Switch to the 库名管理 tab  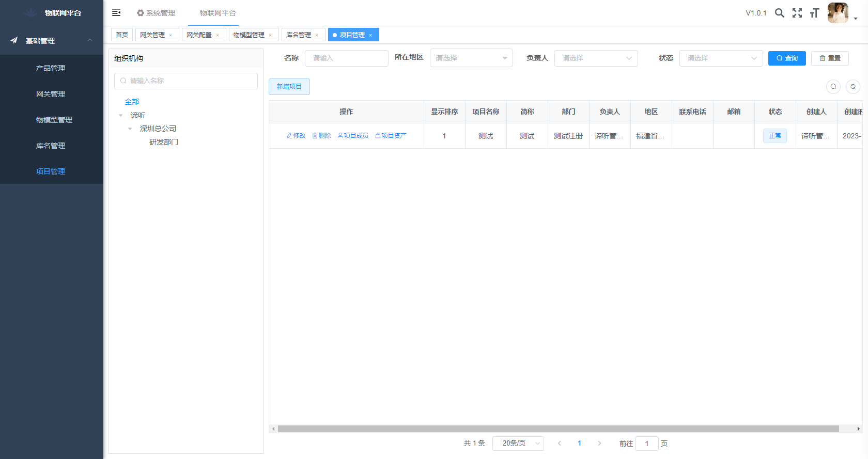[x=299, y=35]
